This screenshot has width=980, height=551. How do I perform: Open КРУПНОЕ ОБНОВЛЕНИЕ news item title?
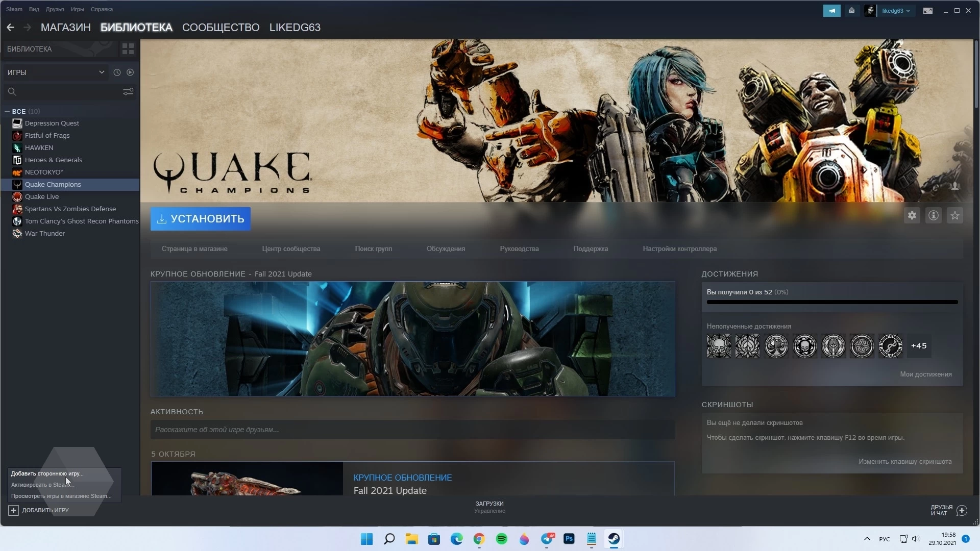pos(403,478)
